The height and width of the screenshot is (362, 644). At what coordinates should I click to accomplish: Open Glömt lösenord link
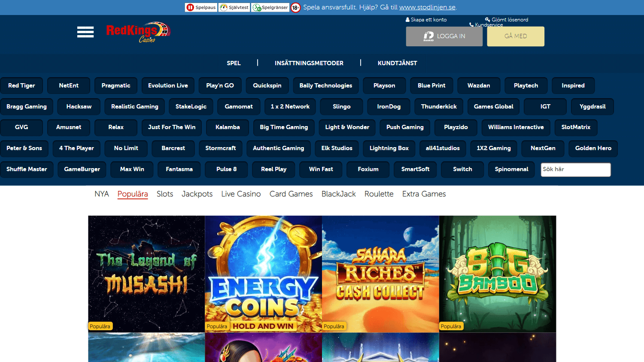507,20
